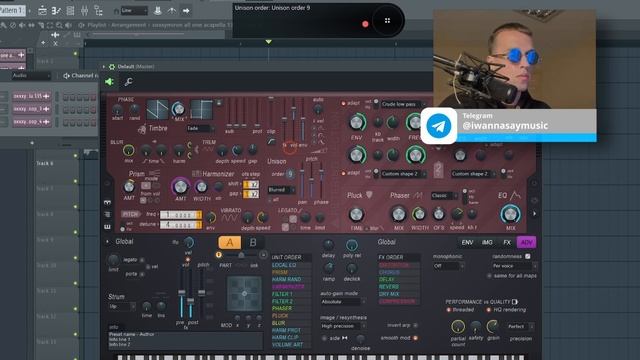The height and width of the screenshot is (360, 640).
Task: Toggle the randomness checkbox
Action: 528,256
